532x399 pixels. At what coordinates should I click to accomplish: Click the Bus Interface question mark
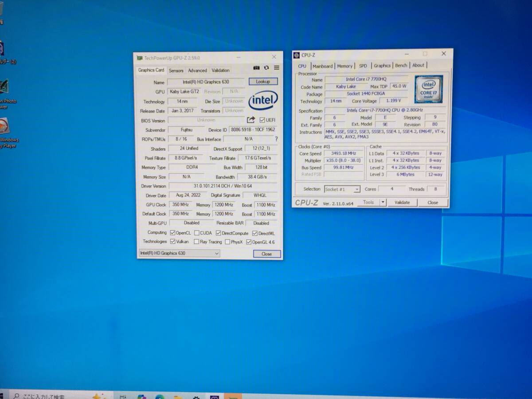coord(277,139)
